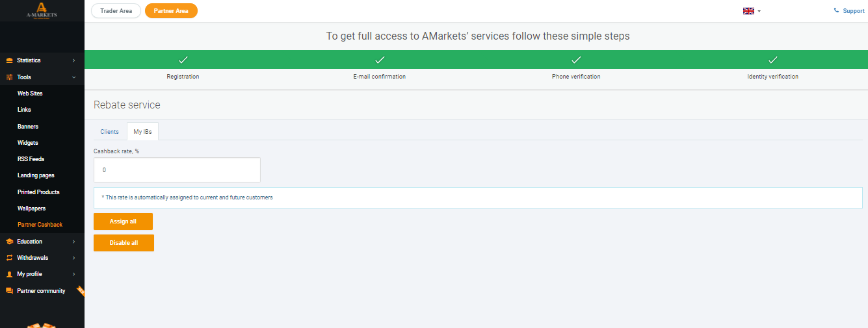The width and height of the screenshot is (868, 328).
Task: Click the My profile person icon
Action: coord(9,274)
